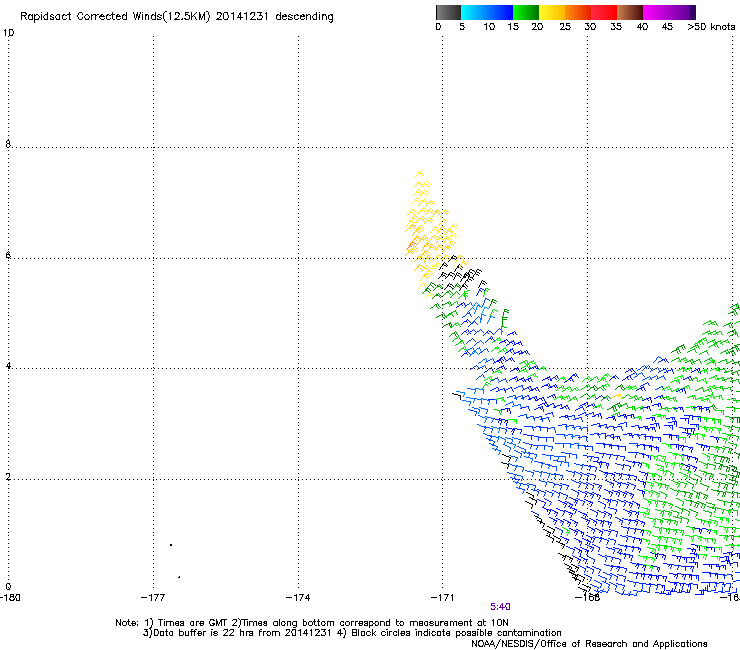The width and height of the screenshot is (740, 650).
Task: Click the brown 35-40 knots legend segment
Action: [x=630, y=12]
